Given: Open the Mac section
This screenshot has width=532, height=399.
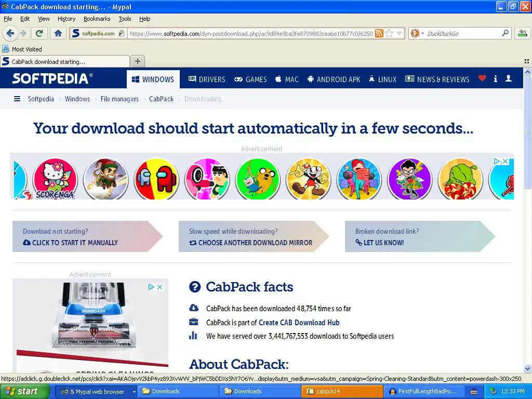Looking at the screenshot, I should pyautogui.click(x=287, y=79).
